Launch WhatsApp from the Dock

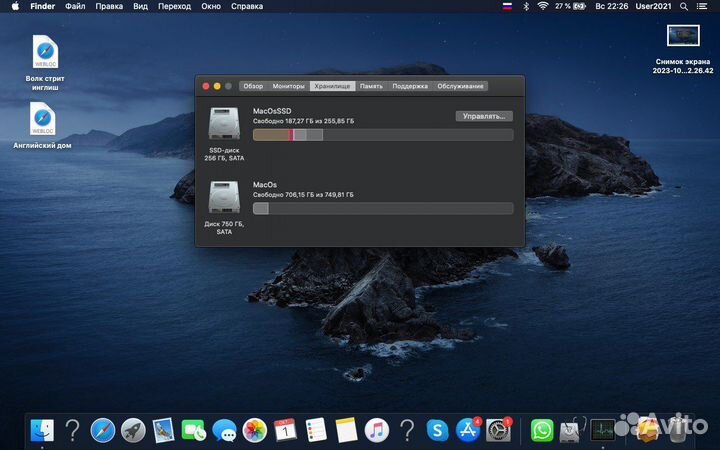[x=542, y=430]
